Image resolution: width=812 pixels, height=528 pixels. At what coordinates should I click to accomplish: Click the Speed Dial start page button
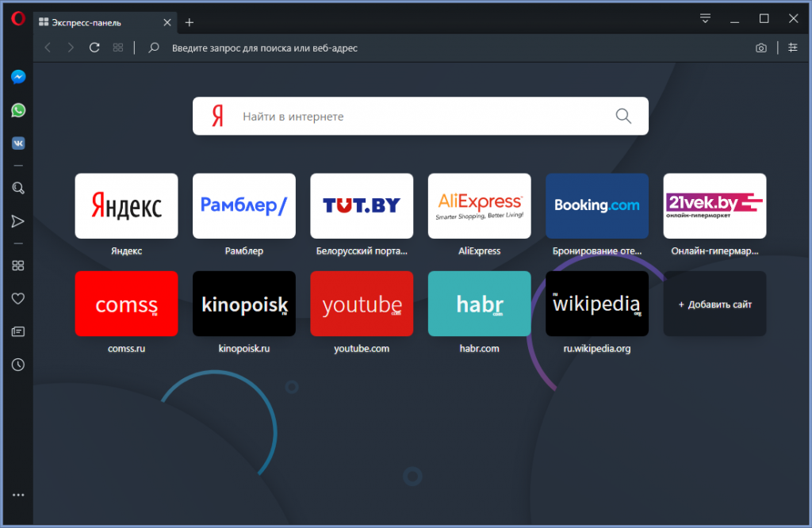pyautogui.click(x=118, y=48)
